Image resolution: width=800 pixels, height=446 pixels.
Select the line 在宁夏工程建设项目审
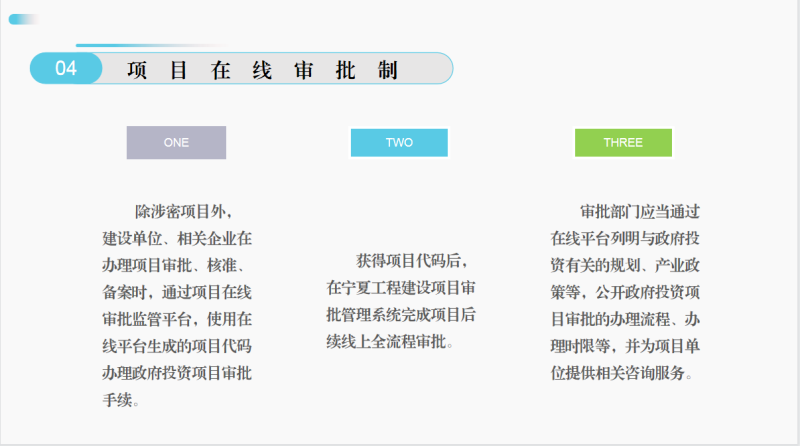[x=401, y=287]
